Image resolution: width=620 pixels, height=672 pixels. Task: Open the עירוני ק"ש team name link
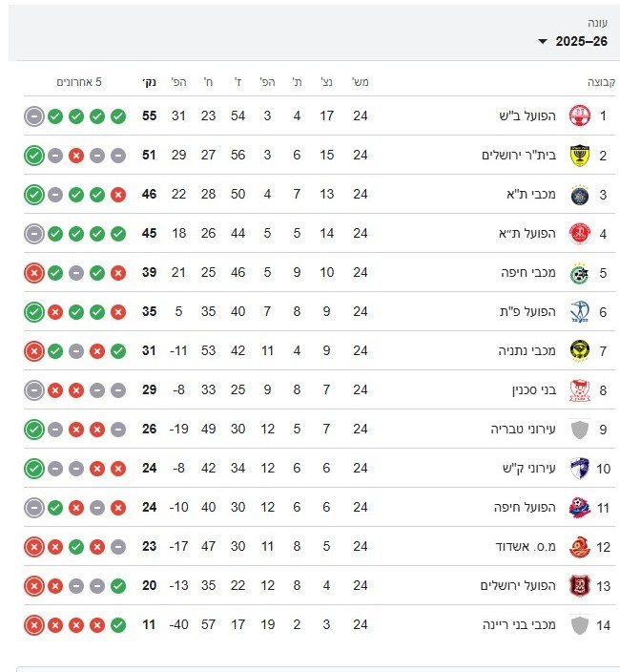[x=527, y=469]
